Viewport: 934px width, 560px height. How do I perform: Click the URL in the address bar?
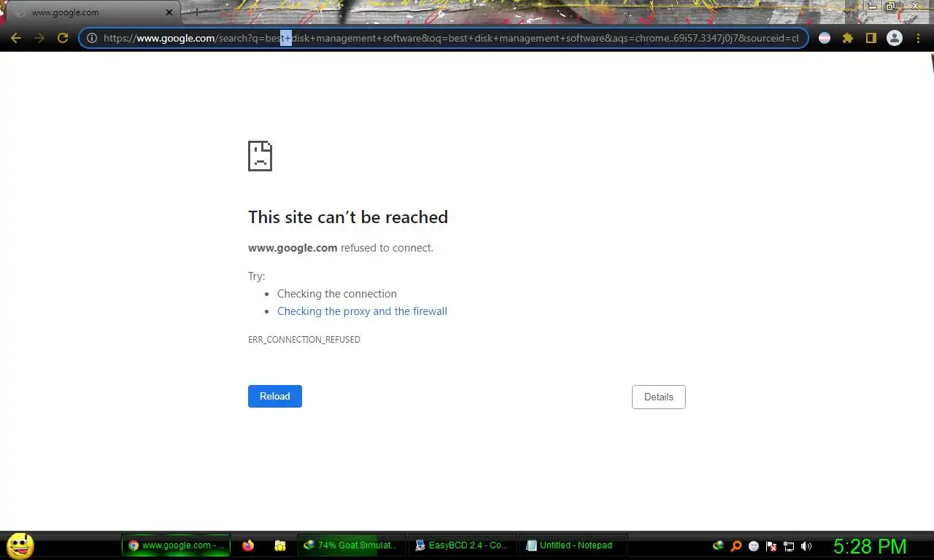click(x=450, y=38)
